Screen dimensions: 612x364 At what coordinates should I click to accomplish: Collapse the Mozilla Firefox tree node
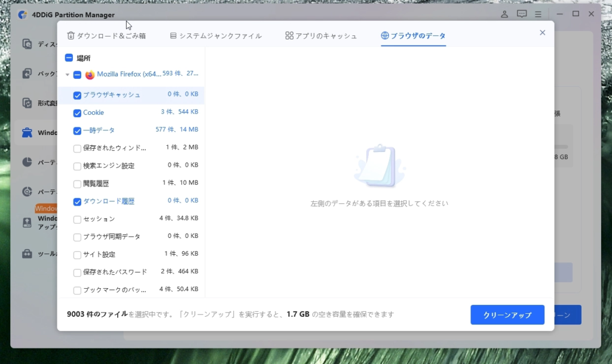click(x=68, y=75)
